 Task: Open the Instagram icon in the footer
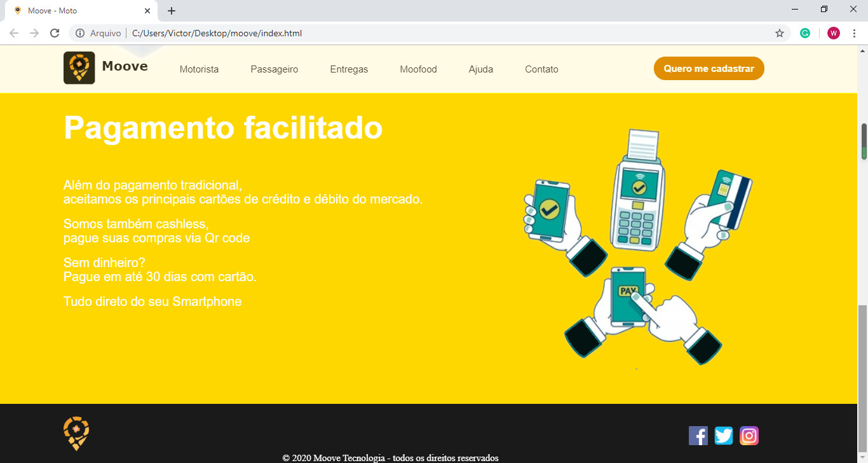click(749, 436)
